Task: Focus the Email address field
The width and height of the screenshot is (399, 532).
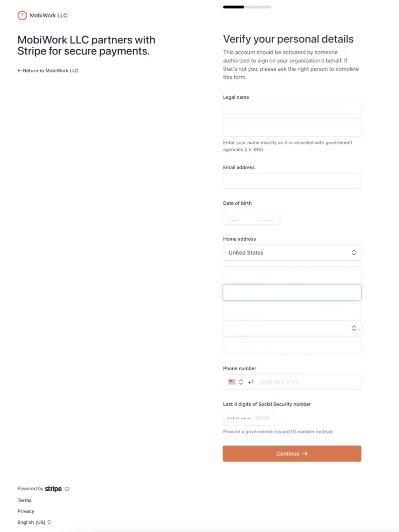Action: click(x=292, y=181)
